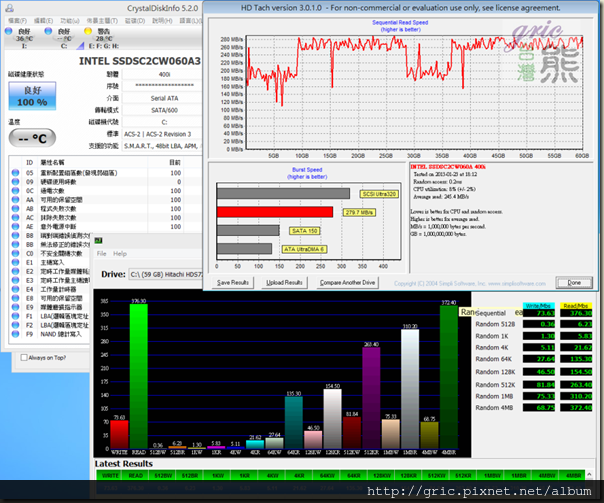Toggle the Always on Top? checkbox

[24, 357]
